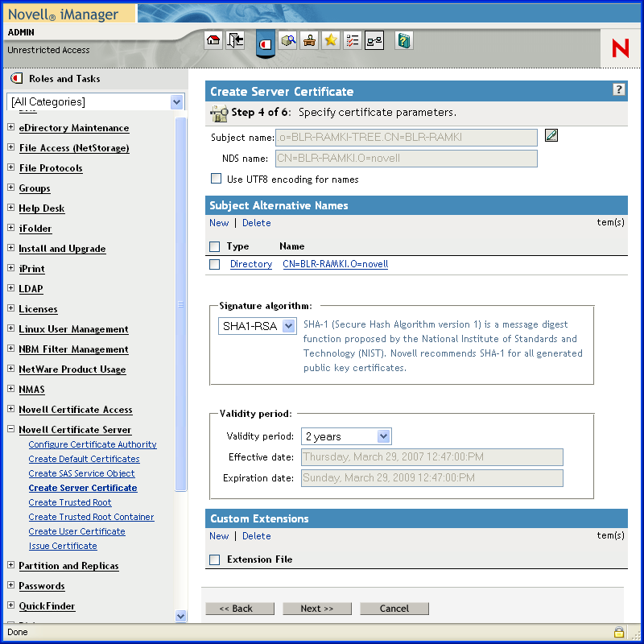Click the Preferences checklist icon
Screen dimensions: 644x644
(353, 40)
